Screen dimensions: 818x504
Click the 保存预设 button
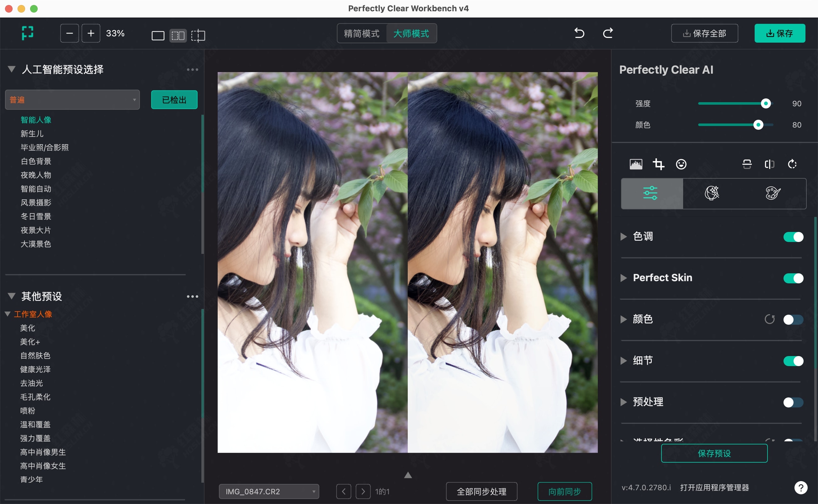tap(714, 453)
